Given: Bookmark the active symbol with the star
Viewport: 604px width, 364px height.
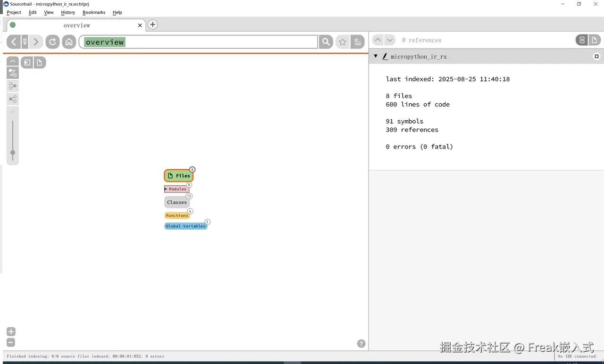Looking at the screenshot, I should coord(343,42).
